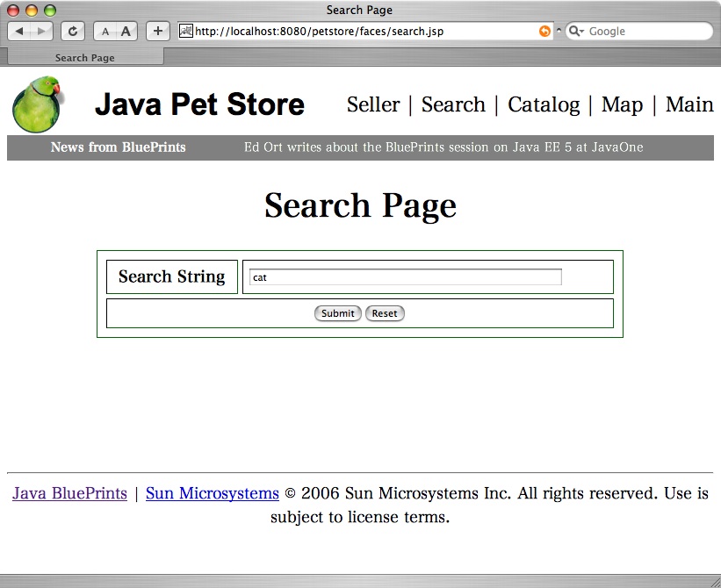The image size is (721, 588).
Task: Click the browser forward arrow button
Action: [42, 32]
